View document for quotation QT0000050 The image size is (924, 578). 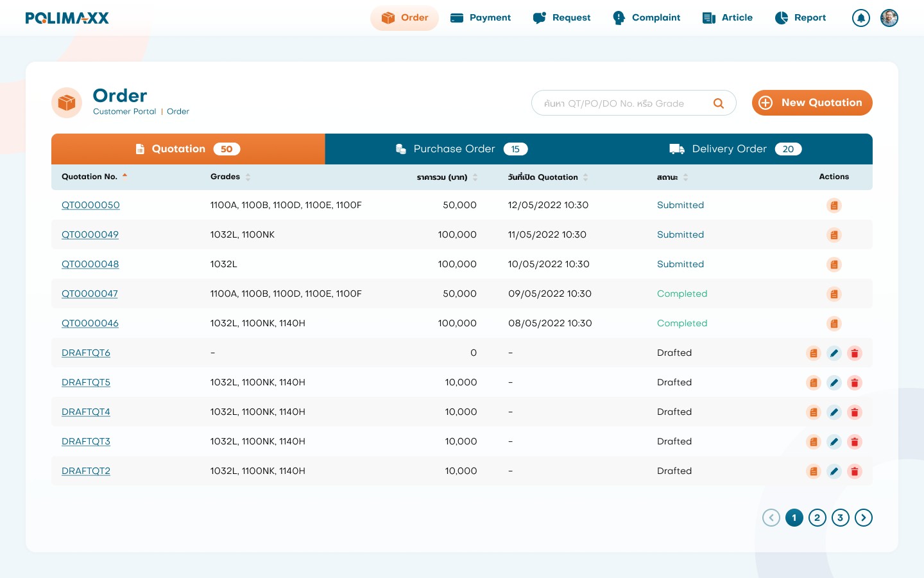834,206
